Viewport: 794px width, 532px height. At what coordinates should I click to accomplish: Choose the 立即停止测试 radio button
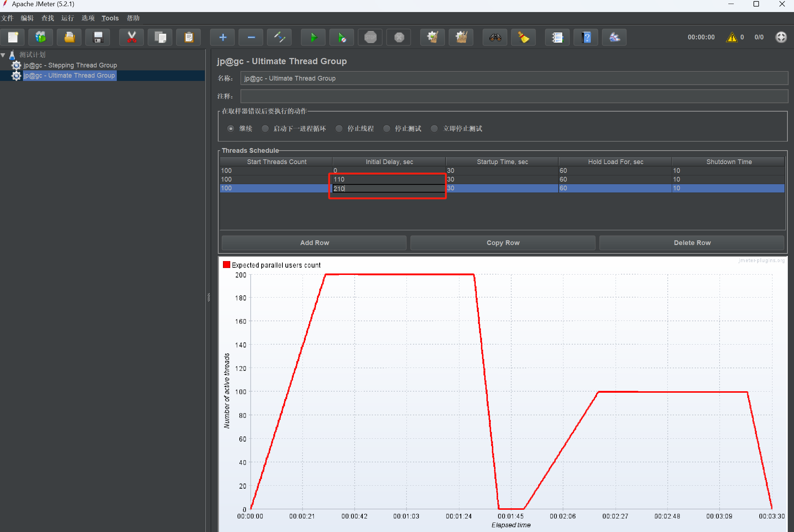[x=434, y=129]
